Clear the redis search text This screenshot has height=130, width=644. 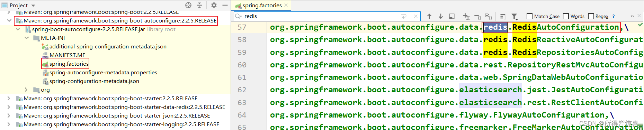416,16
